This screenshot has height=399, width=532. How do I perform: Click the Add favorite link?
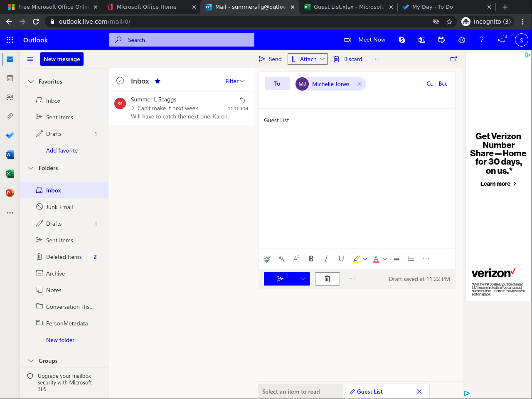click(x=62, y=150)
